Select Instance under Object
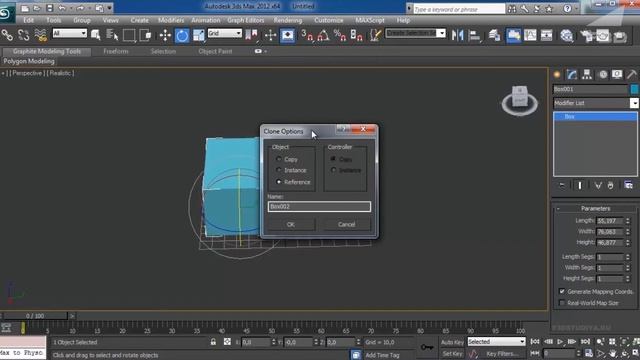The image size is (640, 360). coord(279,170)
